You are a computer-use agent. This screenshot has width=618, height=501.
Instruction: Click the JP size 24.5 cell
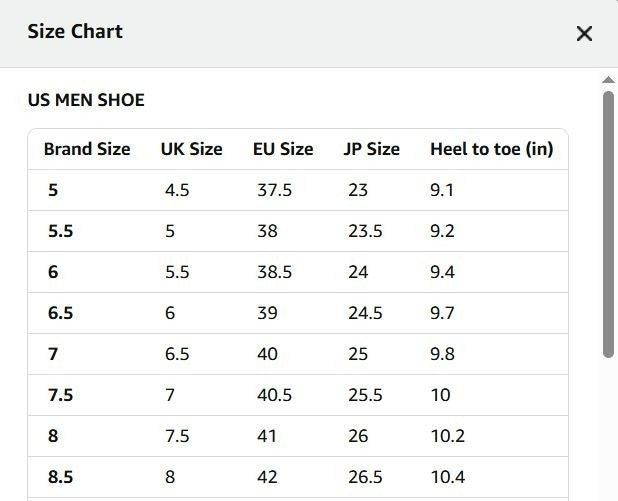365,313
